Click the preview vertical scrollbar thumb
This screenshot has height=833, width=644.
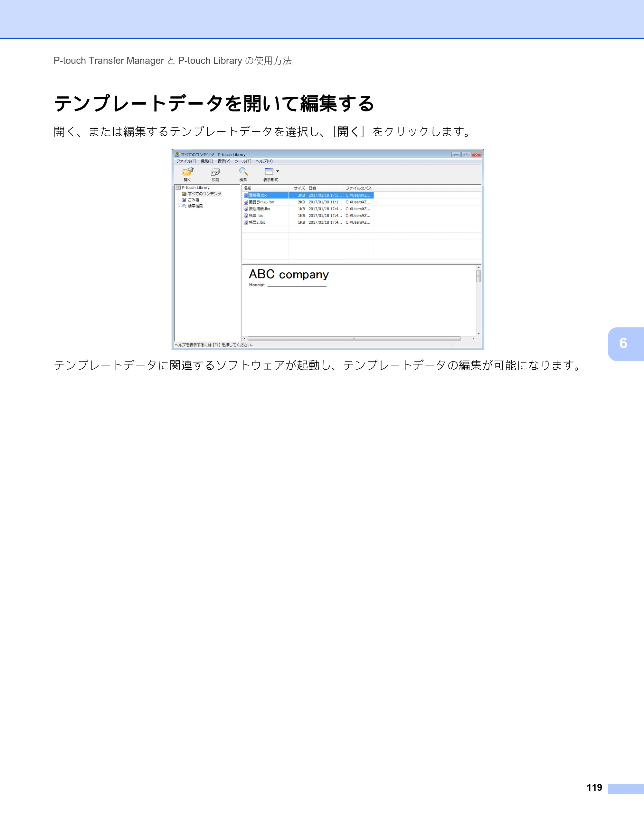pyautogui.click(x=478, y=276)
